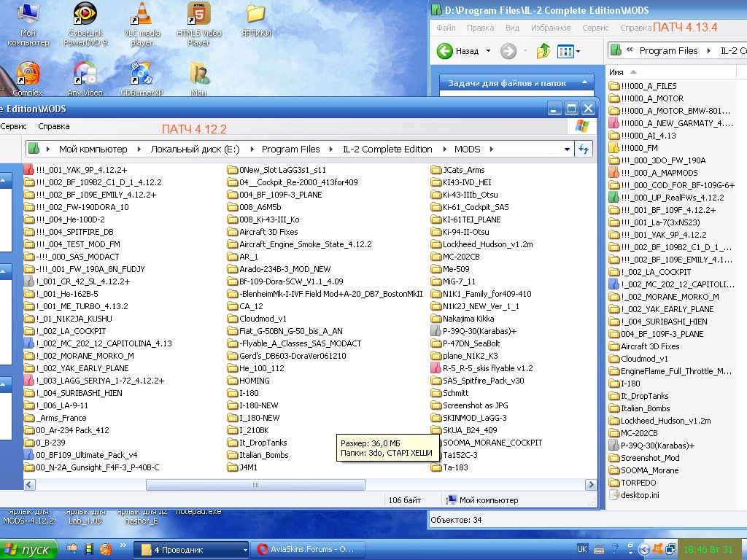
Task: Open VLC media player desktop shortcut
Action: [142, 24]
